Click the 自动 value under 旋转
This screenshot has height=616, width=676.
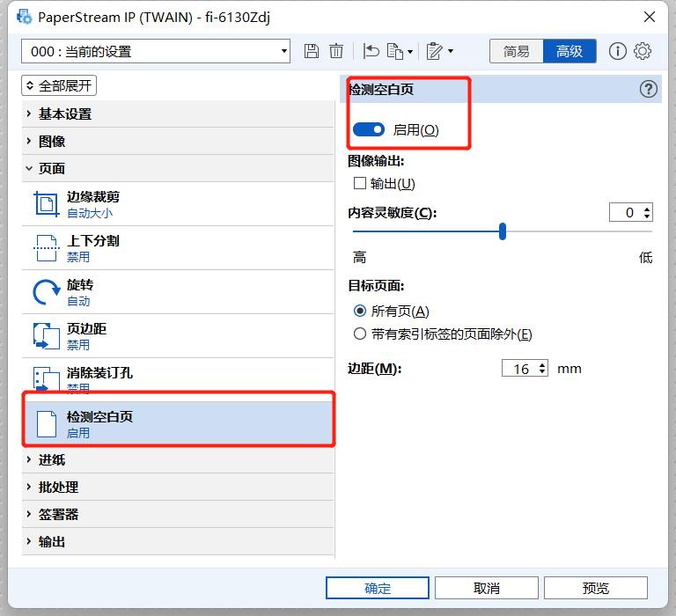point(78,301)
